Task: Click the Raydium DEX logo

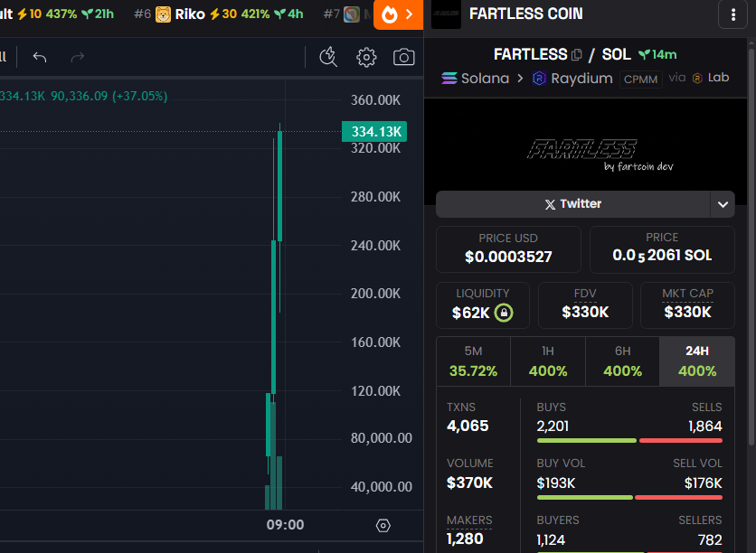Action: click(539, 78)
